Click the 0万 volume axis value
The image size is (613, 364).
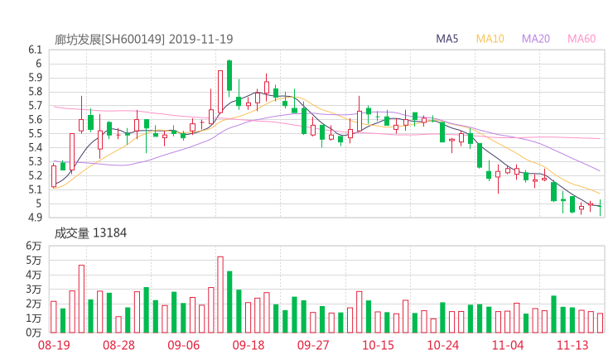click(x=34, y=333)
